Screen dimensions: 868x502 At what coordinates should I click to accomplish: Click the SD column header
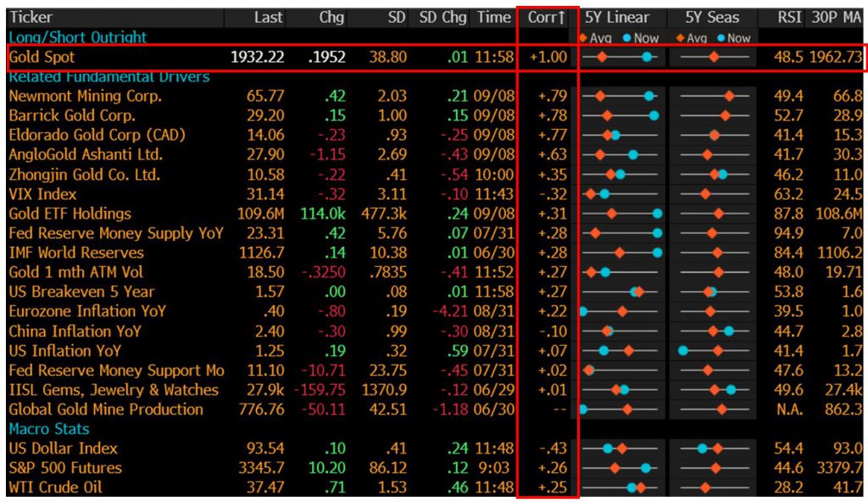coord(397,17)
